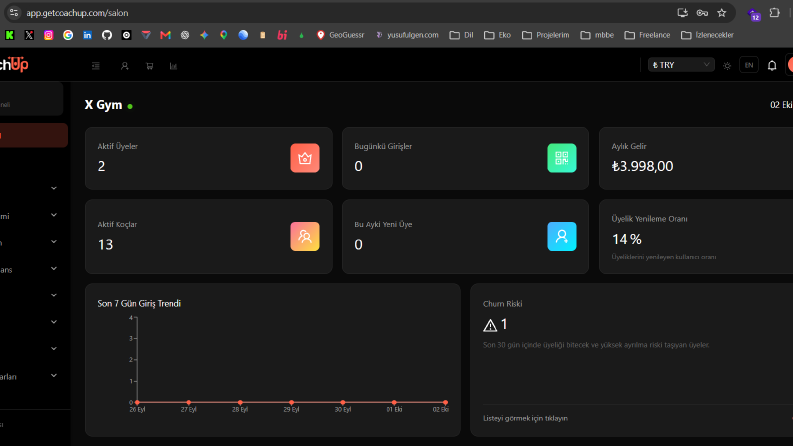Open the GitHub bookmark

coord(107,35)
